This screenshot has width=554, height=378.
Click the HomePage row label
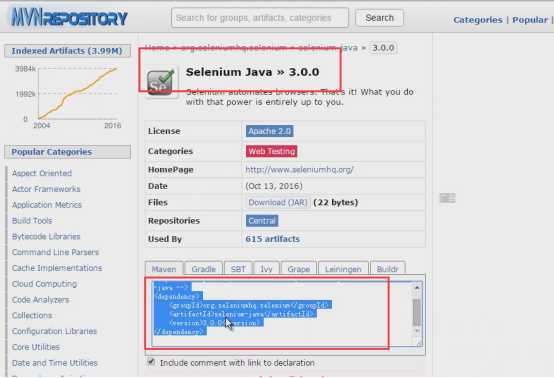pos(171,170)
